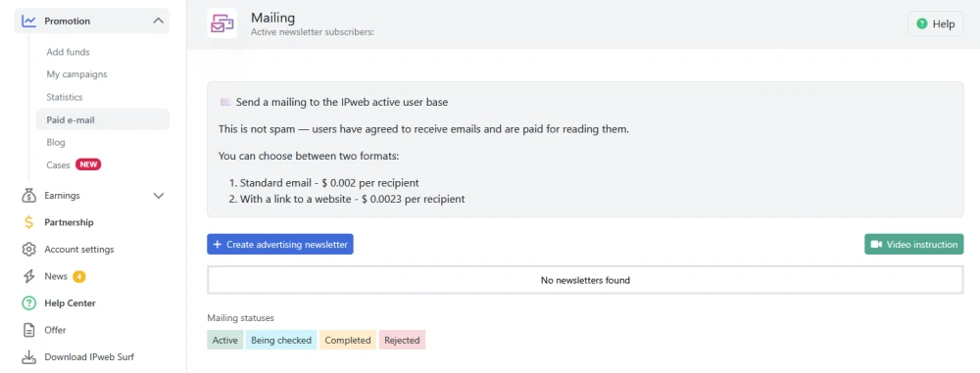Open Add funds in sidebar
This screenshot has height=373, width=980.
[69, 52]
